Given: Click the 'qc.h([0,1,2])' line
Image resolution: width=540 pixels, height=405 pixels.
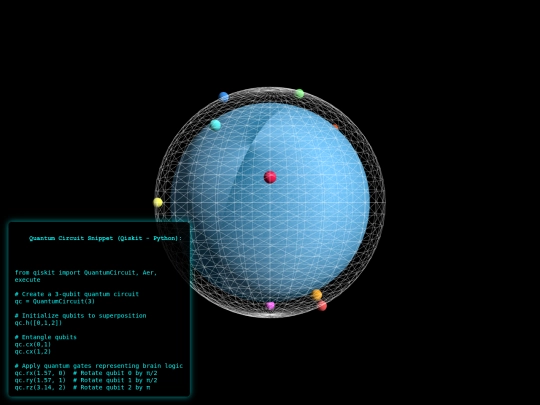Looking at the screenshot, I should (x=38, y=323).
